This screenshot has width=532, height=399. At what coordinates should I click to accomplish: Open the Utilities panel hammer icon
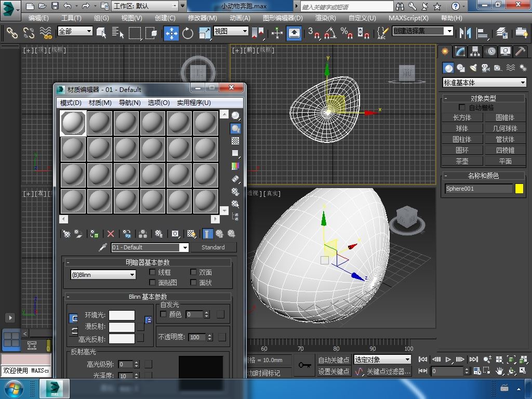(x=520, y=51)
